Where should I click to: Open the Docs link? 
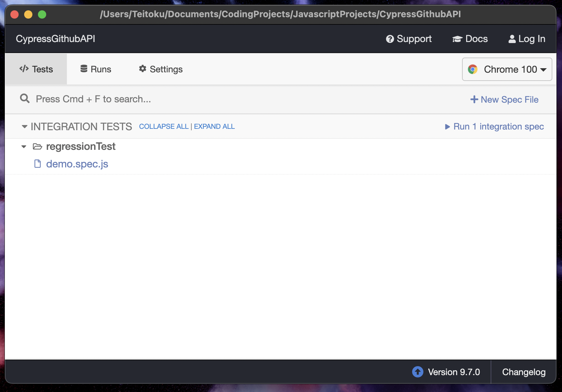click(470, 39)
